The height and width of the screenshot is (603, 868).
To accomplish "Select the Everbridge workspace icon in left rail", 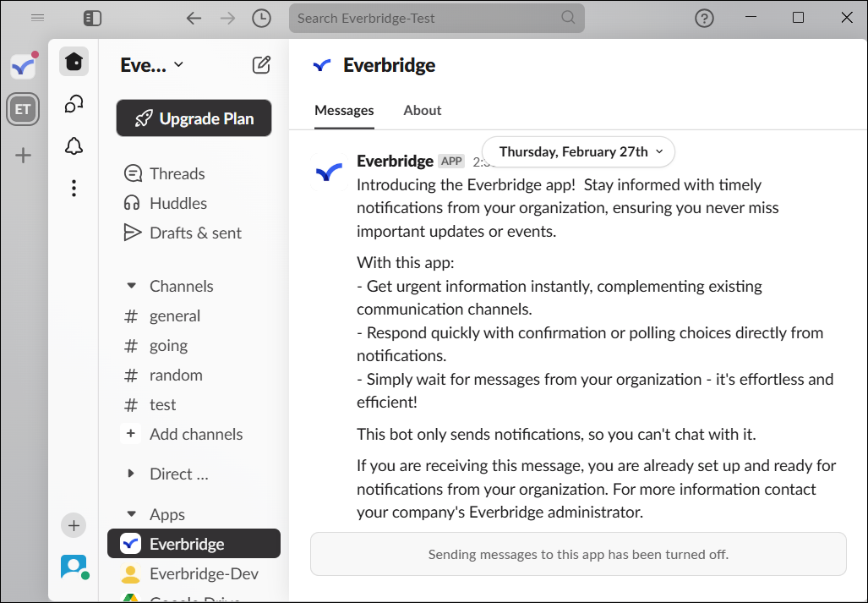I will pos(24,67).
